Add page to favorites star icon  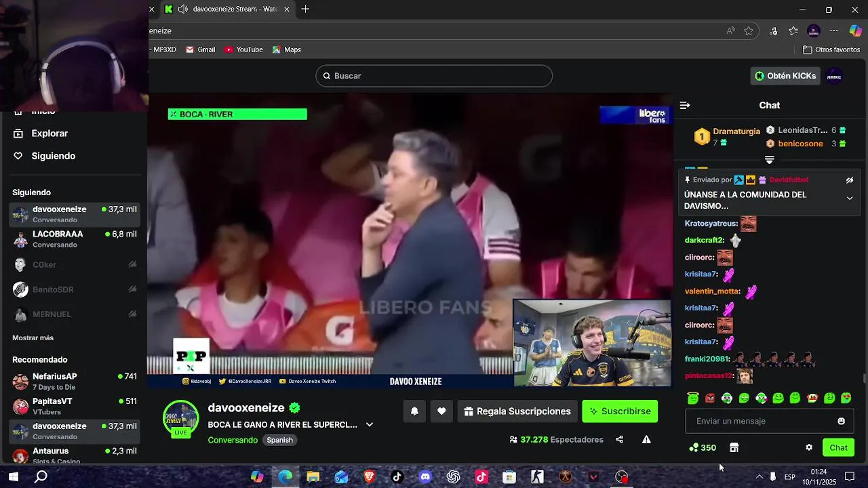coord(749,30)
